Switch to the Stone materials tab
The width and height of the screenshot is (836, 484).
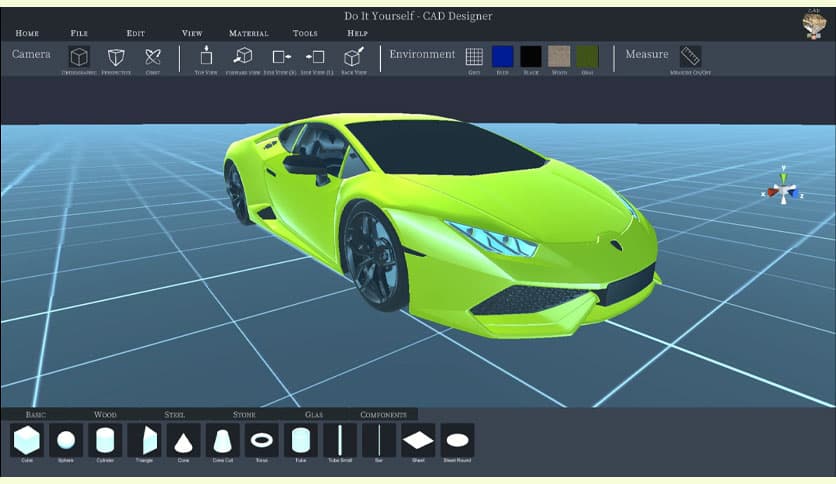click(x=244, y=414)
